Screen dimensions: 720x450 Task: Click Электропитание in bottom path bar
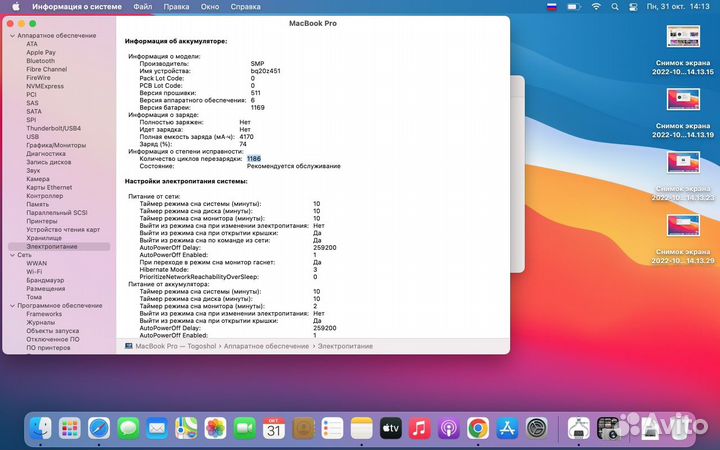point(345,346)
